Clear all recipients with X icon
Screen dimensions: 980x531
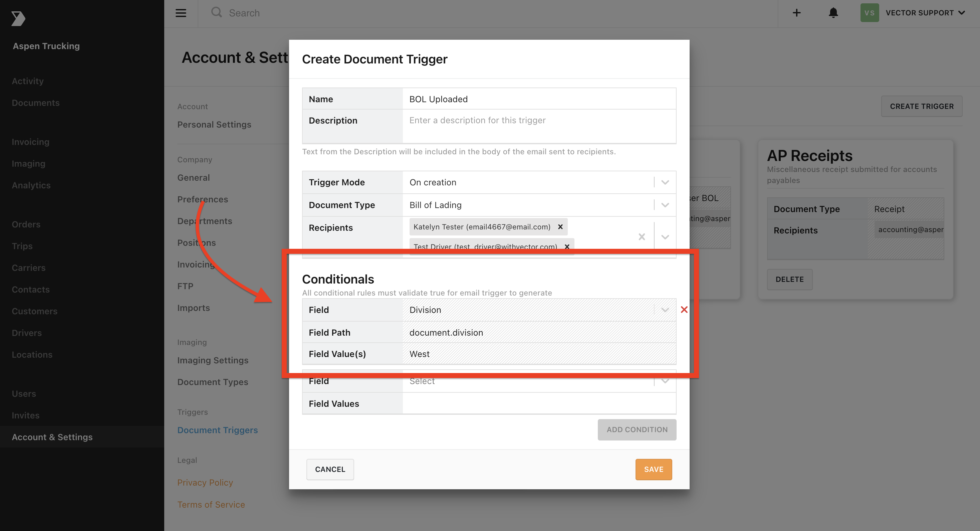642,237
